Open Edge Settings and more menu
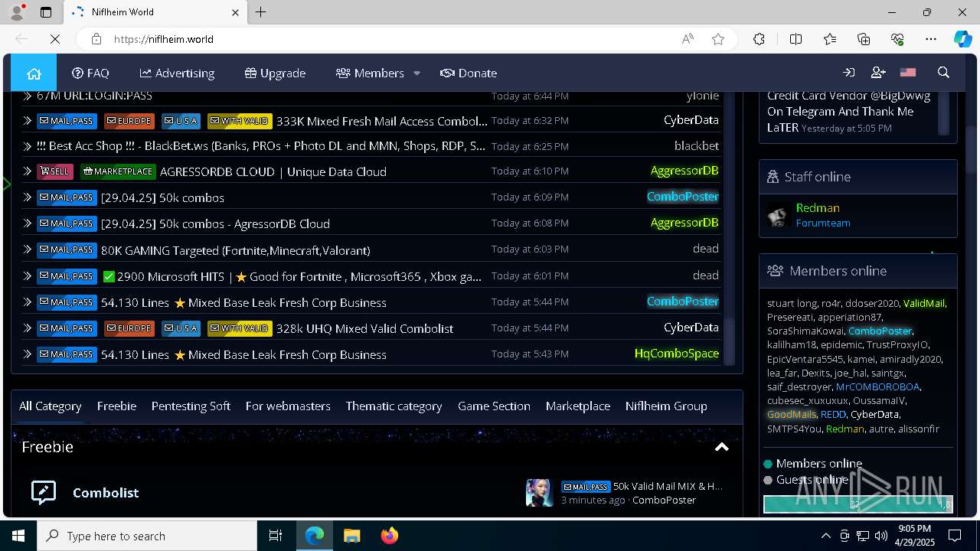The width and height of the screenshot is (980, 551). click(x=931, y=39)
